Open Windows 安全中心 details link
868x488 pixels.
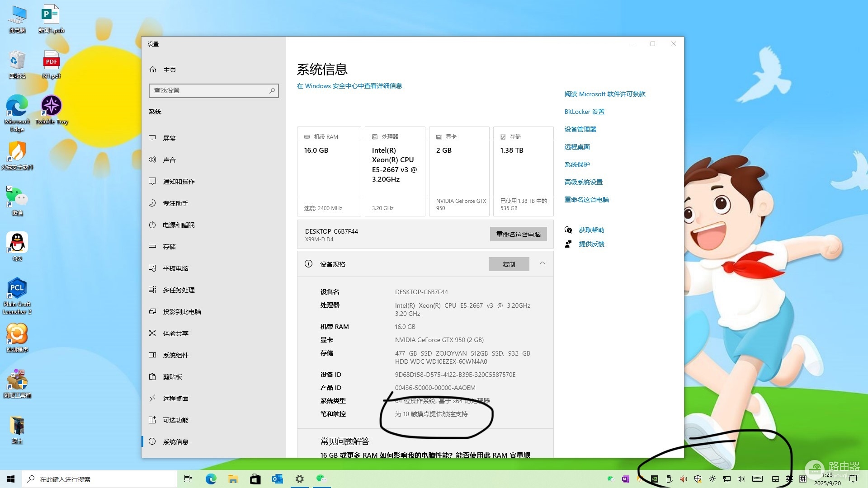pos(349,86)
